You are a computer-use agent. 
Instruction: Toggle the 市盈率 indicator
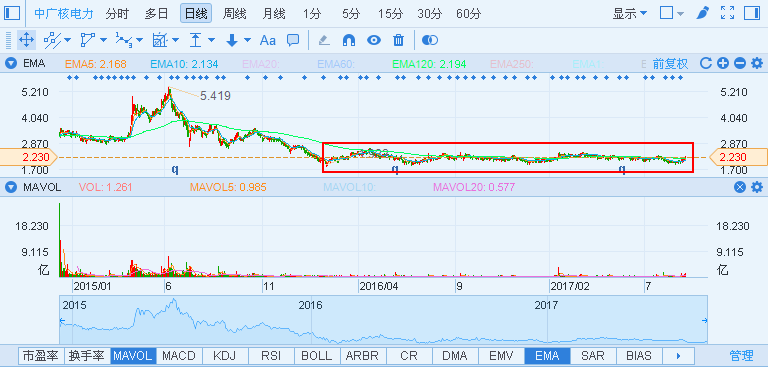coord(41,356)
